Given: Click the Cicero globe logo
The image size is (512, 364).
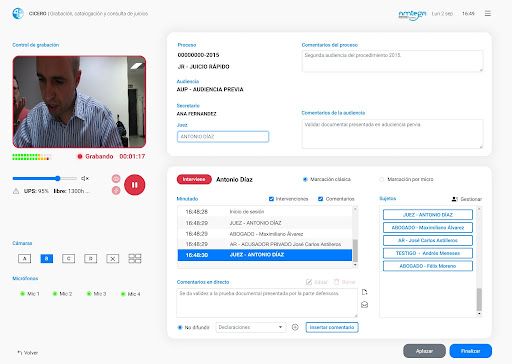Looking at the screenshot, I should (x=18, y=14).
